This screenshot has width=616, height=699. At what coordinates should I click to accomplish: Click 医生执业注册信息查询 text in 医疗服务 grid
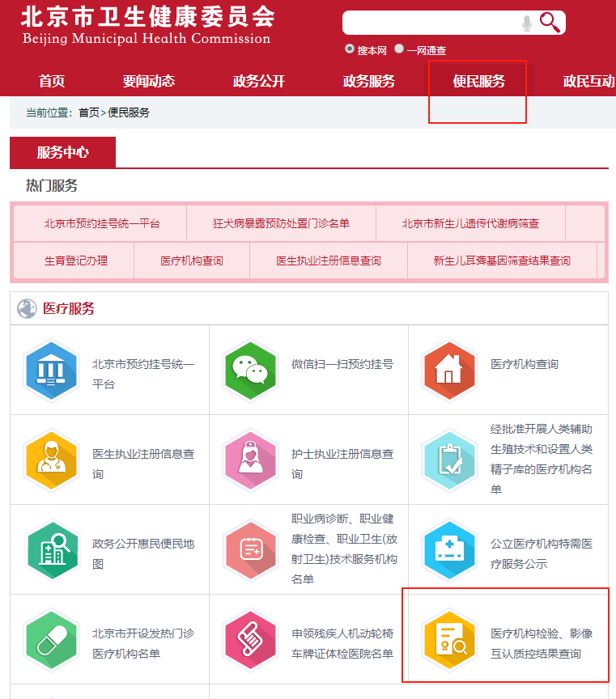(143, 464)
